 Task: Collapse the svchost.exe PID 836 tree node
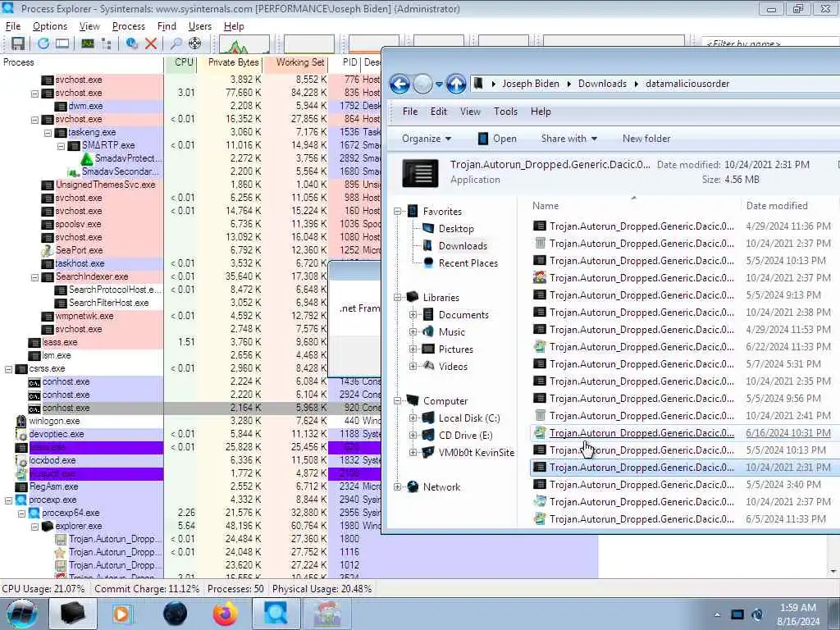click(x=34, y=94)
